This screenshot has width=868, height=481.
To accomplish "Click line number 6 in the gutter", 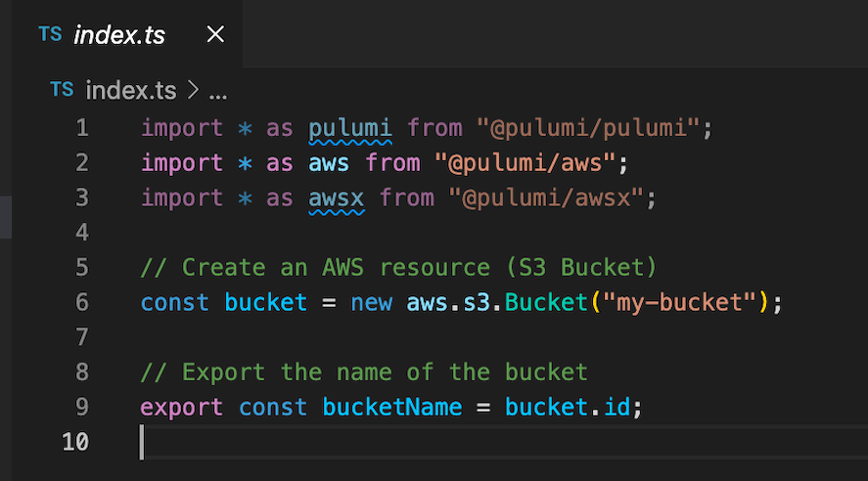I will point(82,302).
